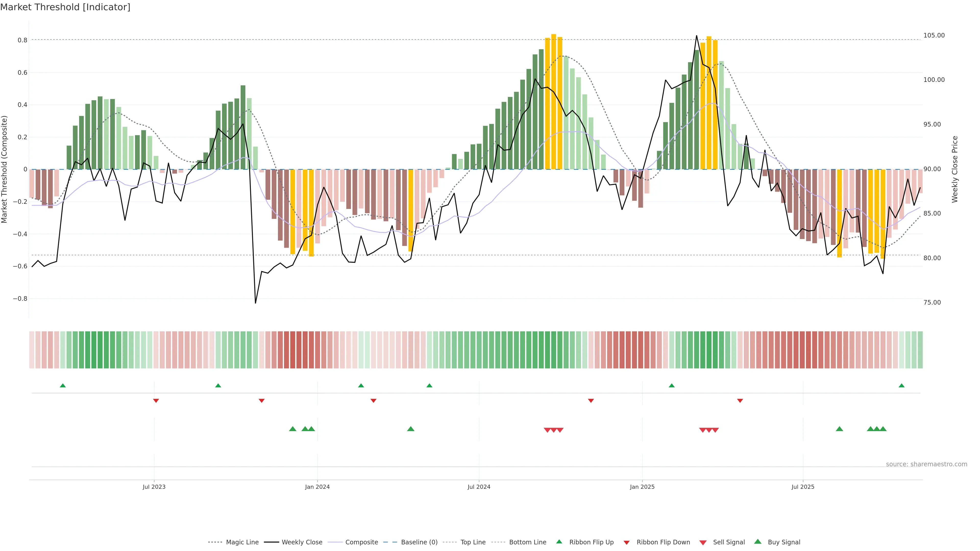Image resolution: width=980 pixels, height=551 pixels.
Task: Click the Buy Signal legend icon
Action: 758,542
